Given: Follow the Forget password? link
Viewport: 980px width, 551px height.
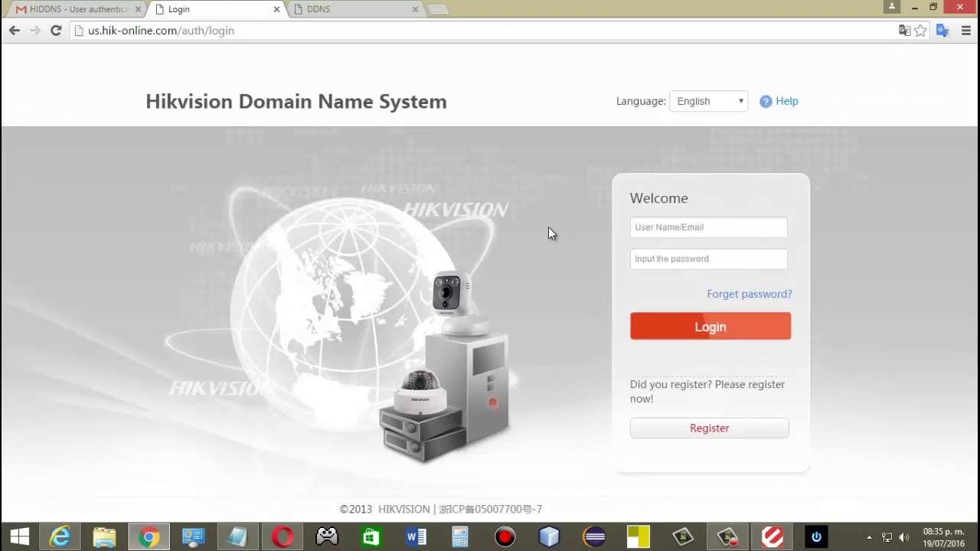Looking at the screenshot, I should point(750,294).
